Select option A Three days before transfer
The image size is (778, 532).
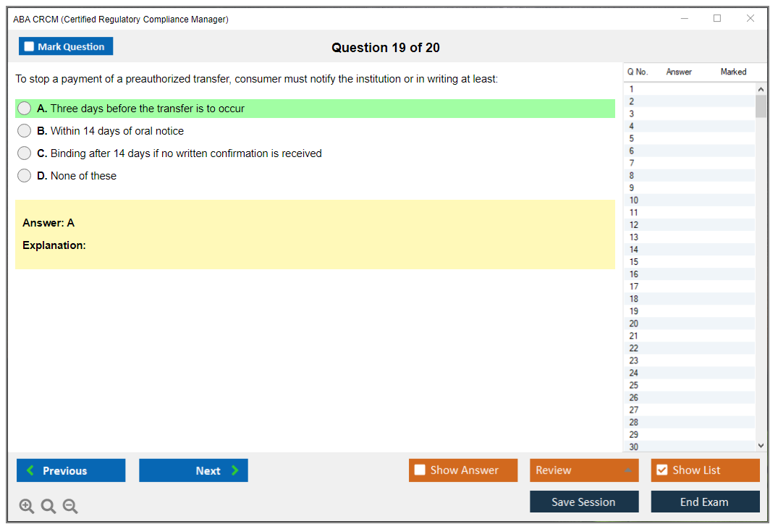25,109
